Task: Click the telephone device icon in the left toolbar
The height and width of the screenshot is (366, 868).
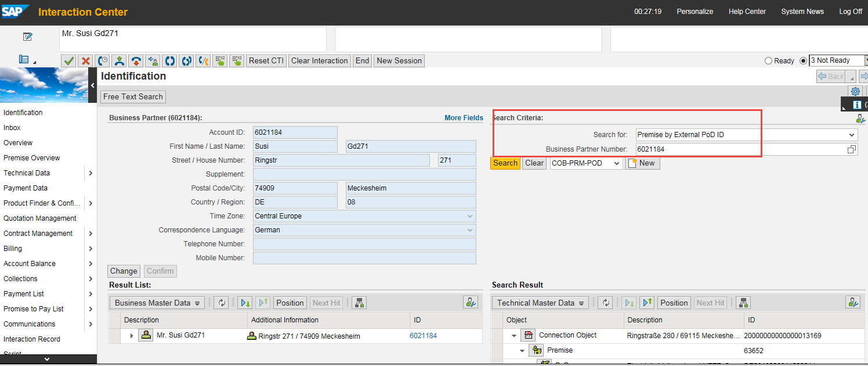Action: point(24,59)
